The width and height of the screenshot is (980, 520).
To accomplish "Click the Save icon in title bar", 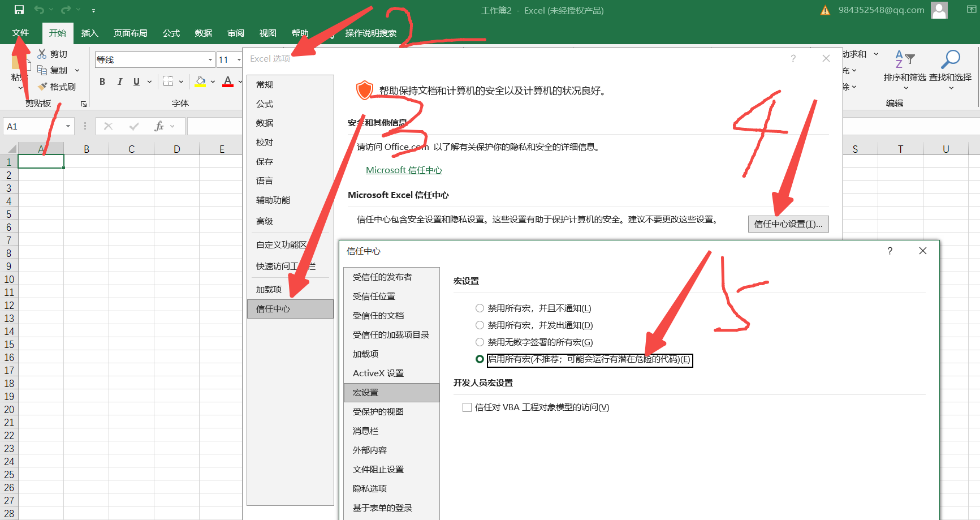I will pos(19,10).
